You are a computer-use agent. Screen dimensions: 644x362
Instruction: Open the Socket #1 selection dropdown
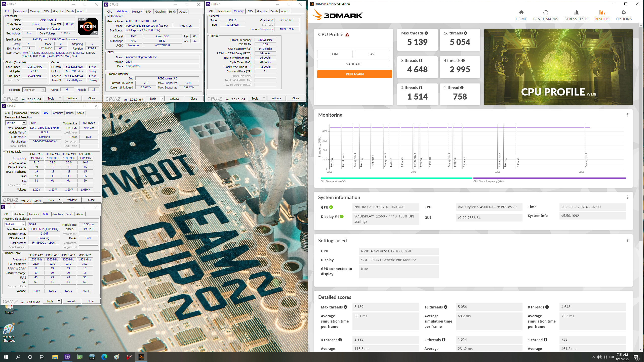(x=34, y=90)
